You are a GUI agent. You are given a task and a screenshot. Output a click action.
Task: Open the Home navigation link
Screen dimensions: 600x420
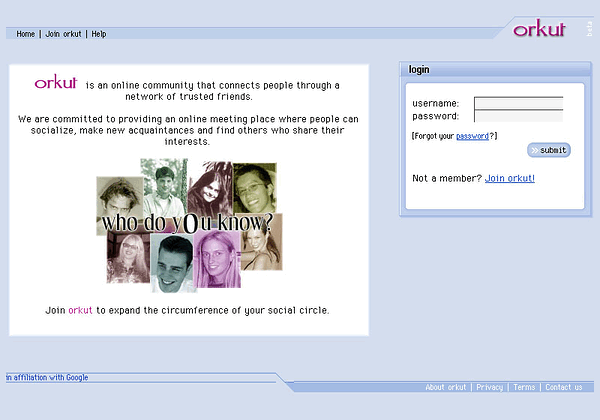(25, 34)
